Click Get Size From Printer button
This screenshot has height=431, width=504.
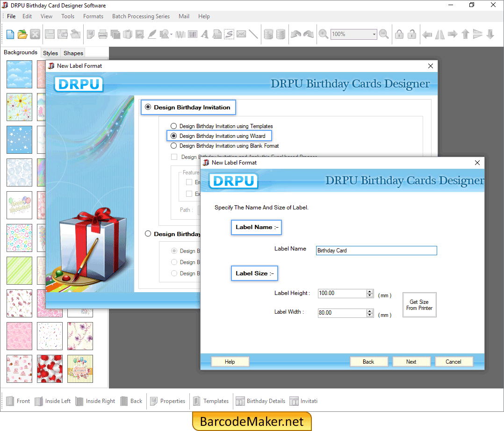click(419, 305)
